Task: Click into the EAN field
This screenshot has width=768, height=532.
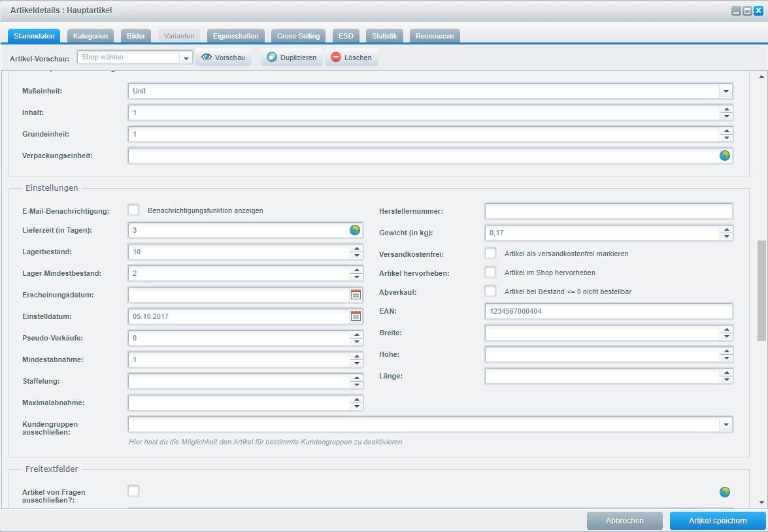Action: coord(609,311)
